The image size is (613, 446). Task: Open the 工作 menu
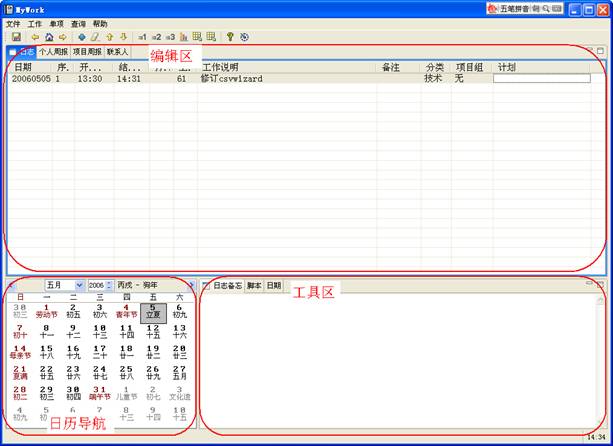[x=35, y=23]
